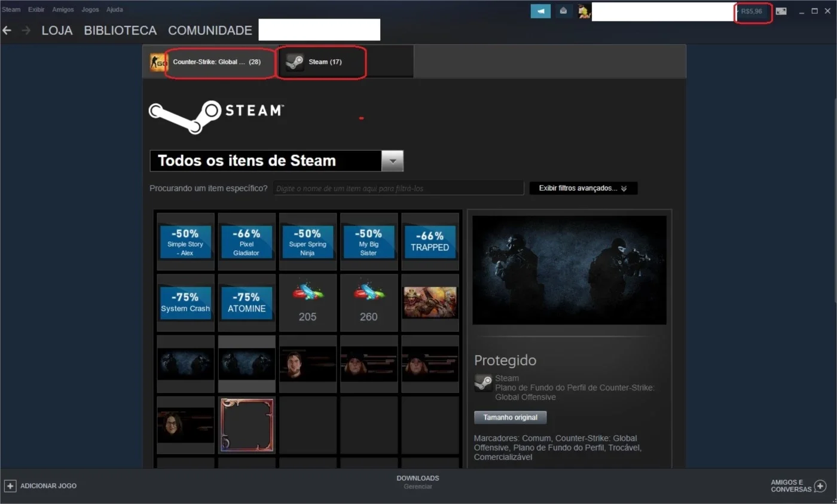Image resolution: width=837 pixels, height=504 pixels.
Task: Select the Simple Story - Alex coupon
Action: [x=185, y=242]
